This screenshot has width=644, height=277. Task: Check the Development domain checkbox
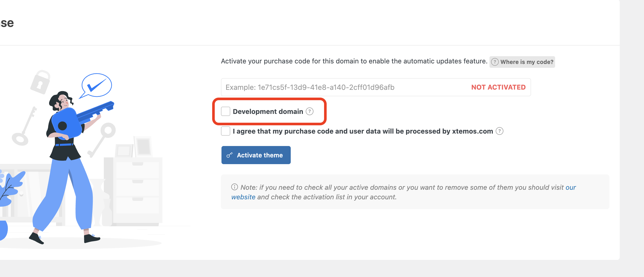click(226, 111)
